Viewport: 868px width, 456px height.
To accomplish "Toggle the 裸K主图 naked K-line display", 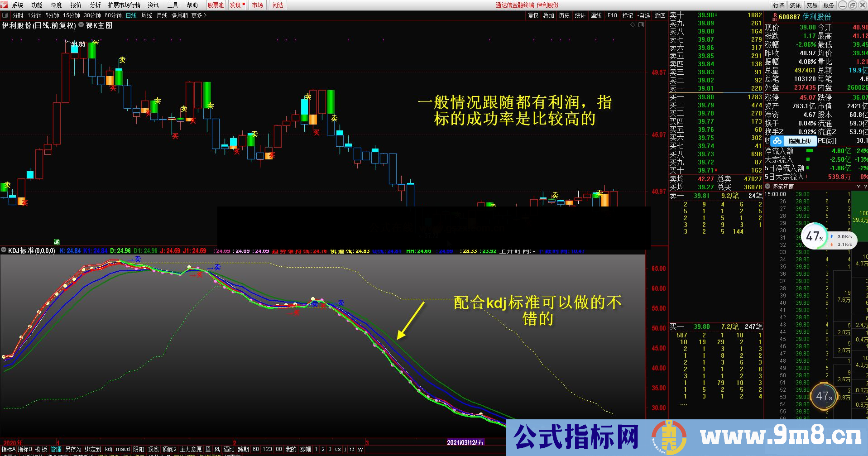I will click(x=100, y=25).
